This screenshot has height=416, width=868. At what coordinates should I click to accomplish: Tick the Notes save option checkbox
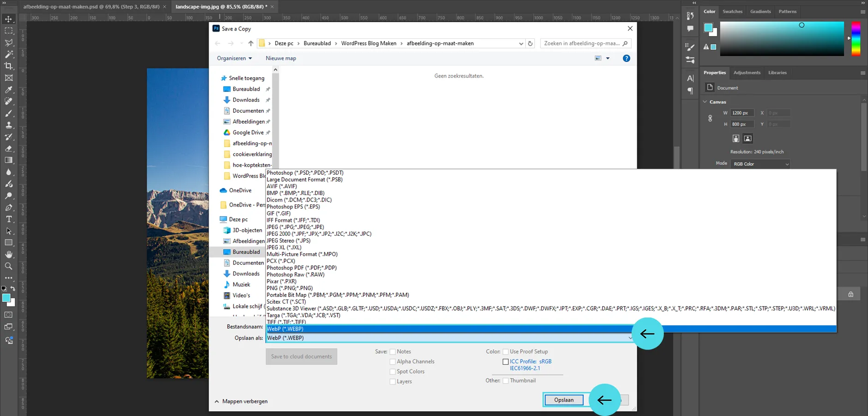pos(393,352)
